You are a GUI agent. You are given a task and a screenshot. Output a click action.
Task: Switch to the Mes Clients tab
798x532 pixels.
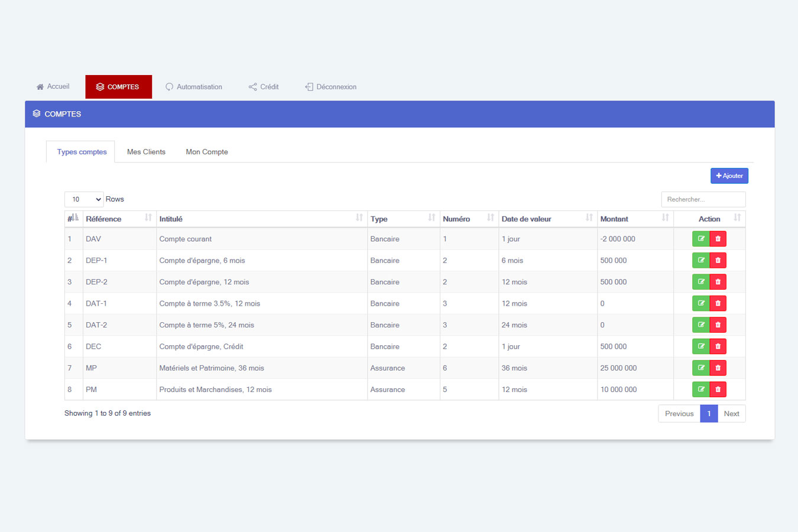146,152
